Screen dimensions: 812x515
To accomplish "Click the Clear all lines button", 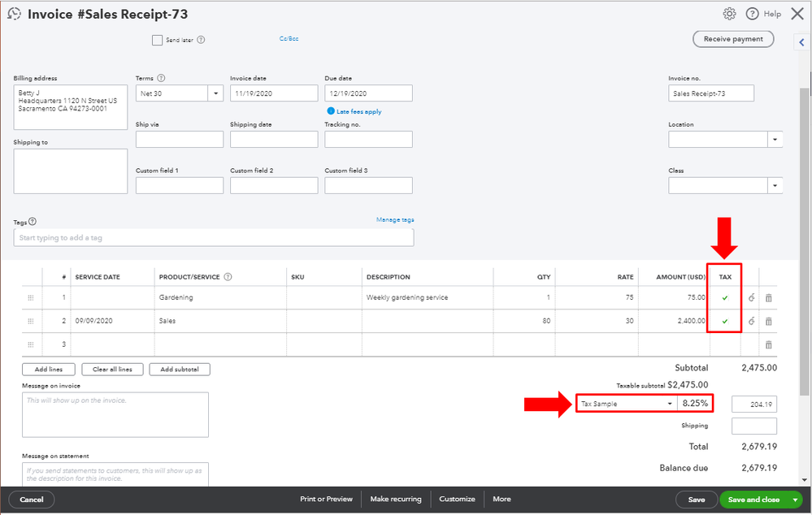I will [x=112, y=369].
